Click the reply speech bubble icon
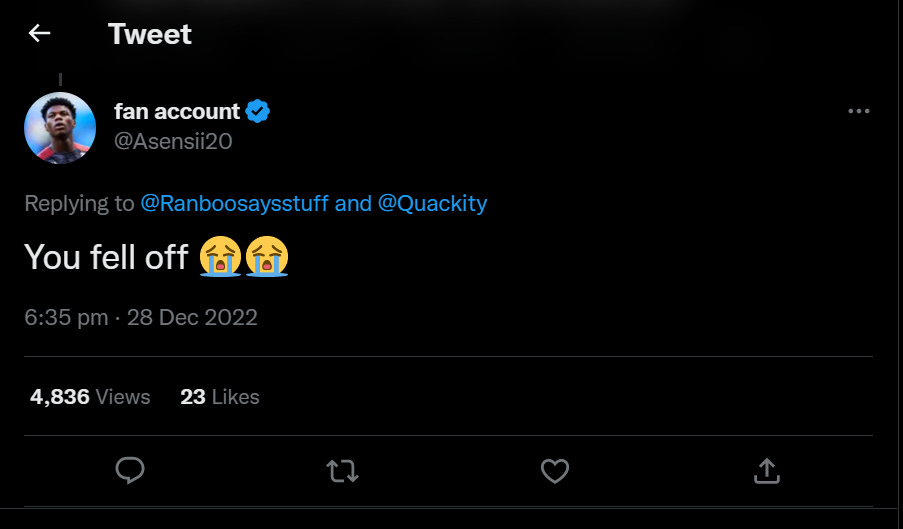 [x=130, y=471]
